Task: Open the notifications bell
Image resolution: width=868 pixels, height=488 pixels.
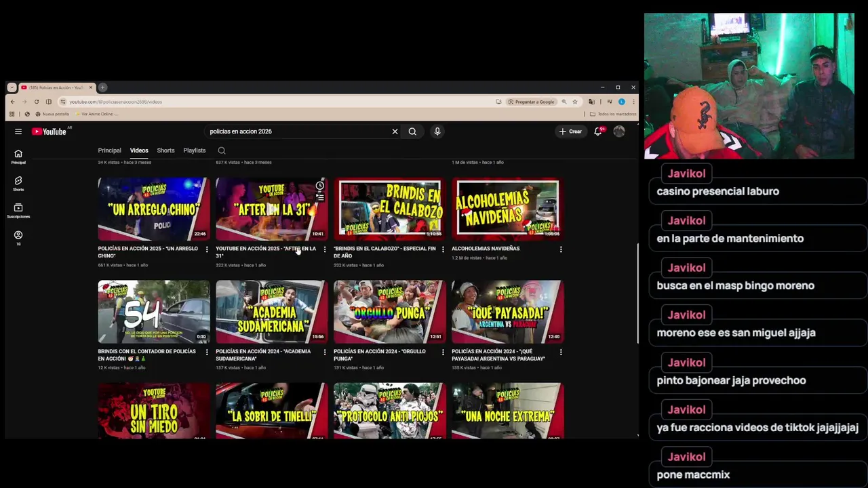Action: tap(598, 131)
